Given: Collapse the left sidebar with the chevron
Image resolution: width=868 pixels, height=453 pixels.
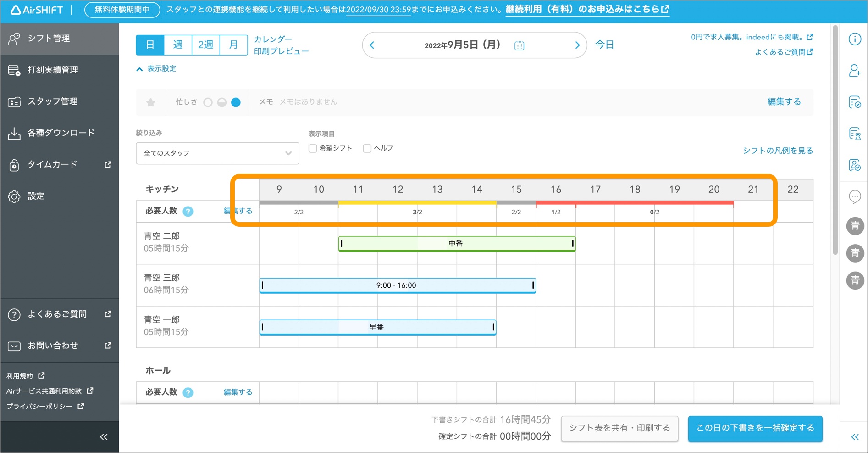Looking at the screenshot, I should pyautogui.click(x=103, y=436).
